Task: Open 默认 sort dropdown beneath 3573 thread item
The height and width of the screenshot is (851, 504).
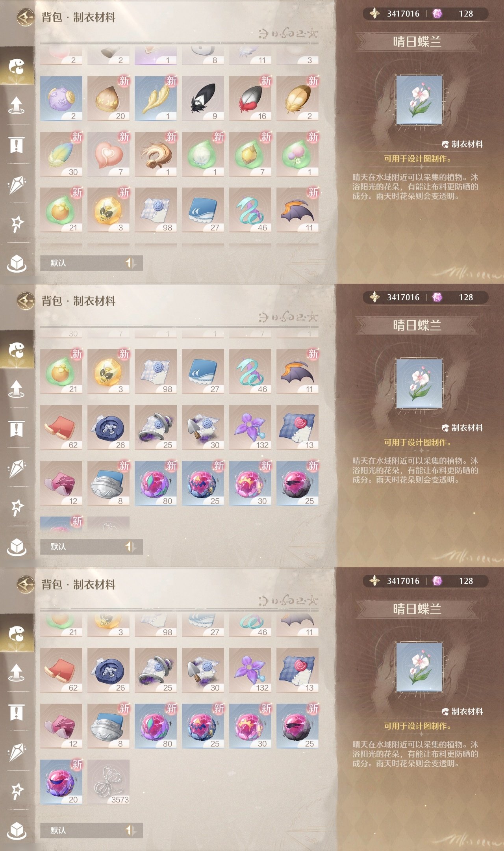Action: [80, 830]
